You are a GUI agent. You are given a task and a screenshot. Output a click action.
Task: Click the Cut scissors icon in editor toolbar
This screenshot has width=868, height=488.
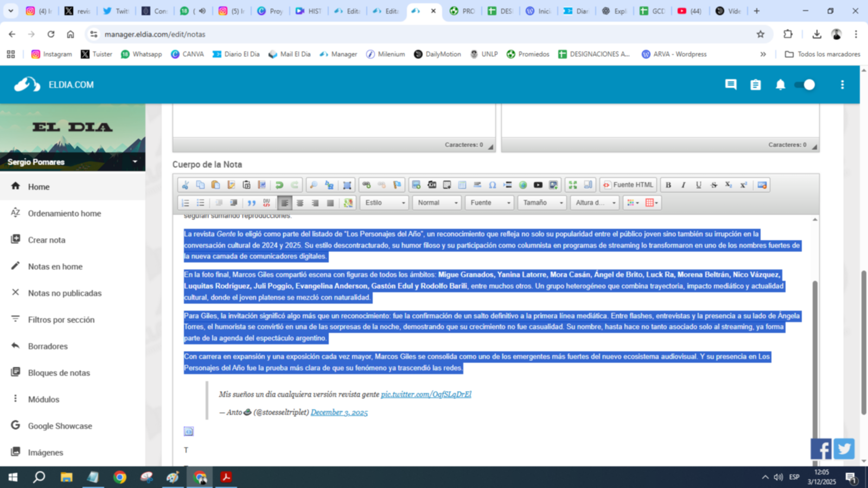click(186, 185)
